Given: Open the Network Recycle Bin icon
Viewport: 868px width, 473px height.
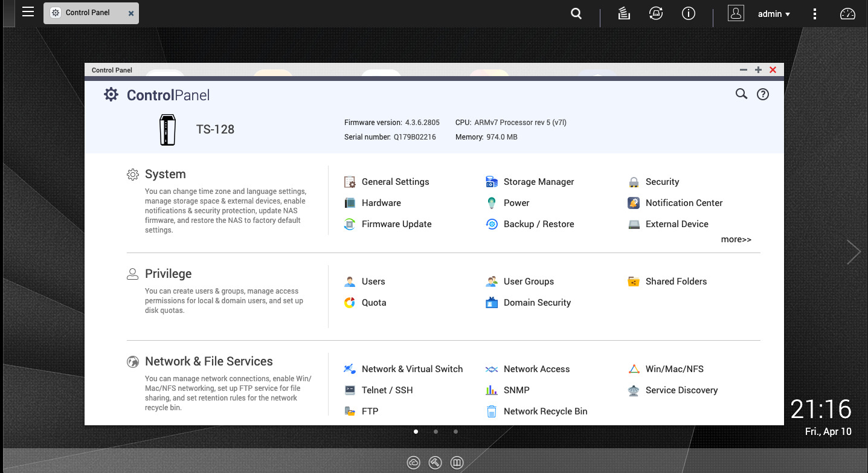Looking at the screenshot, I should tap(492, 411).
